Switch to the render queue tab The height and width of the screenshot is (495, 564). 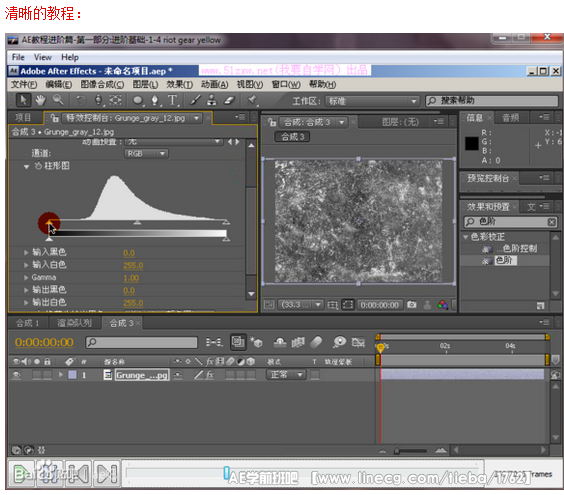point(74,323)
